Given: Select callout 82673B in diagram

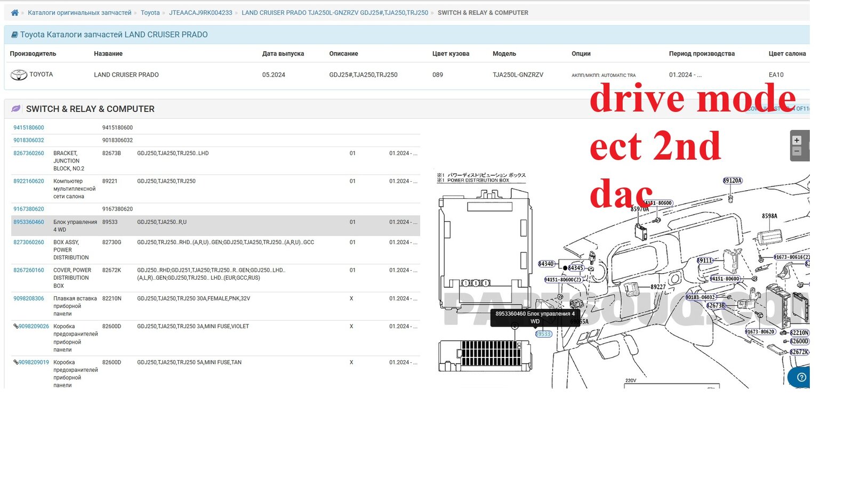Looking at the screenshot, I should (715, 306).
